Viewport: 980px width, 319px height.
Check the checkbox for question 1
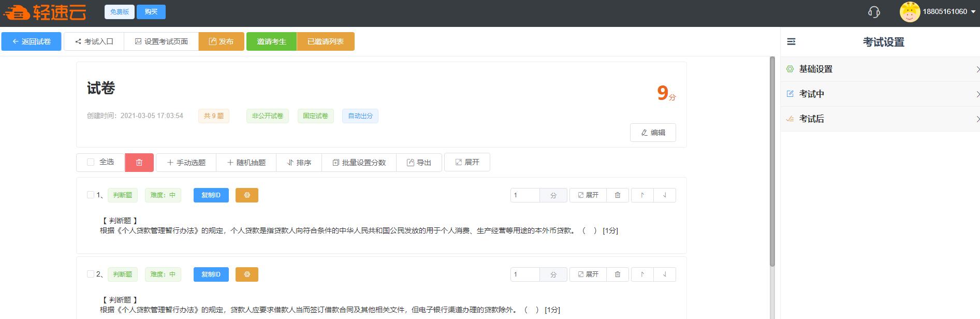click(91, 195)
